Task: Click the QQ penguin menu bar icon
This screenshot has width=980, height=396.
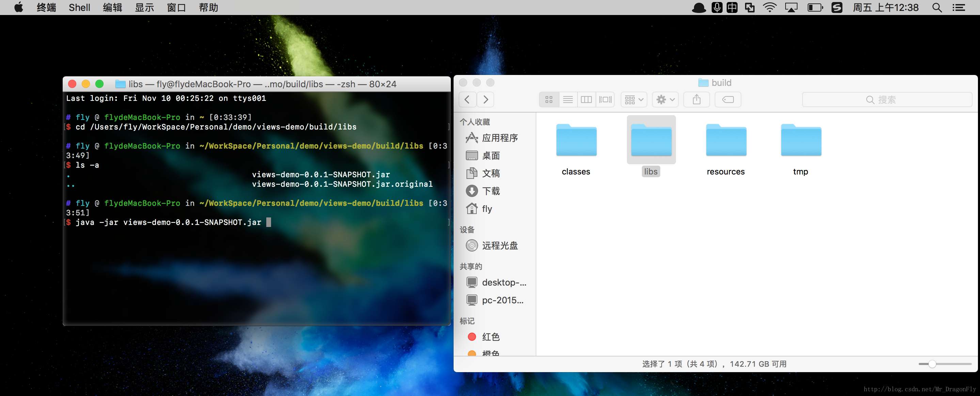Action: tap(698, 7)
